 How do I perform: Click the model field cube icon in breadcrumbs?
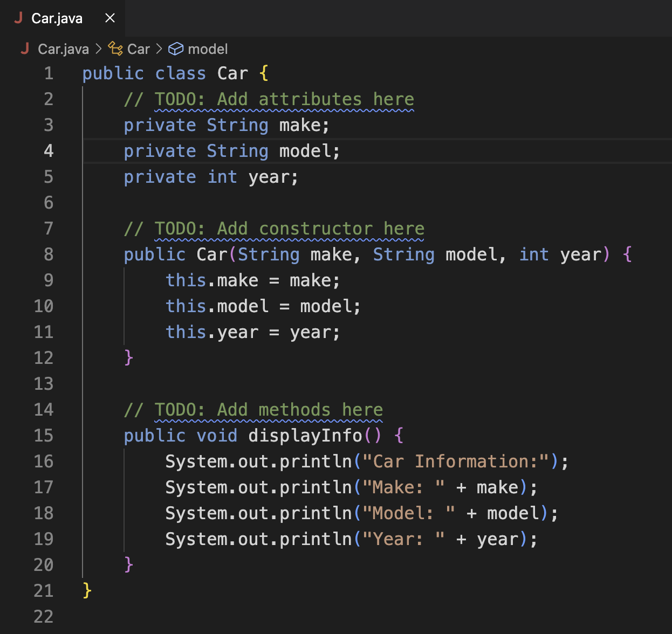[176, 49]
